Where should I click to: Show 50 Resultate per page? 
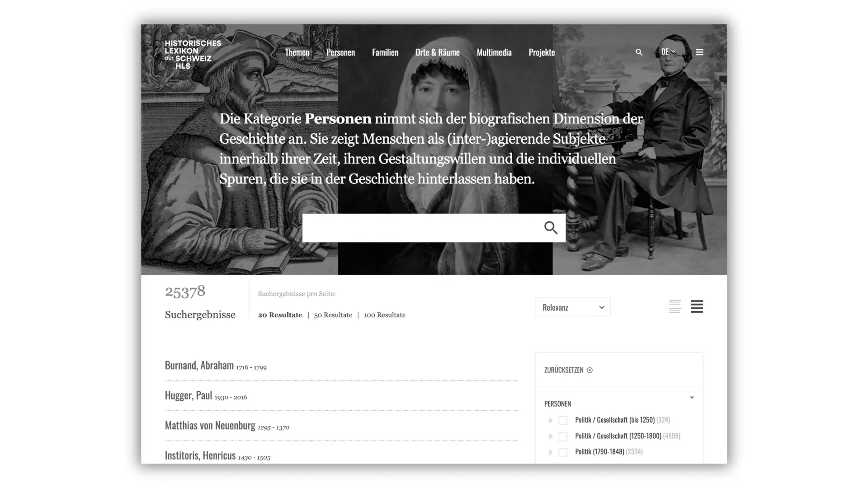click(333, 315)
